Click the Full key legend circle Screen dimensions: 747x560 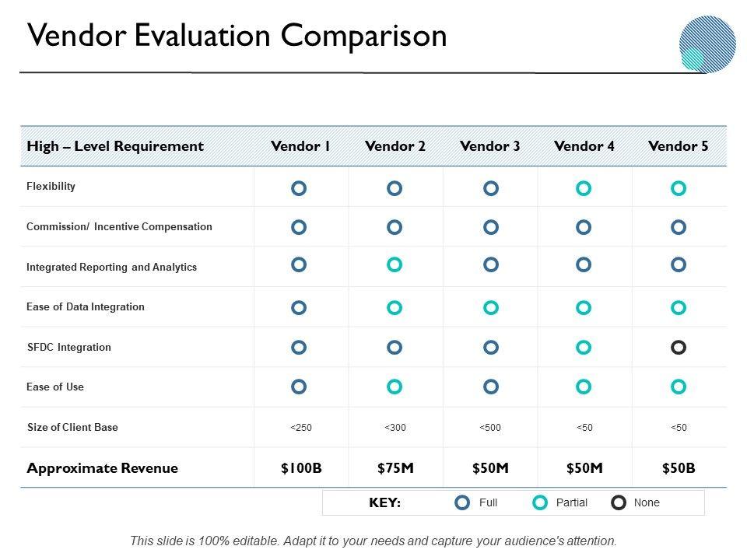click(462, 503)
